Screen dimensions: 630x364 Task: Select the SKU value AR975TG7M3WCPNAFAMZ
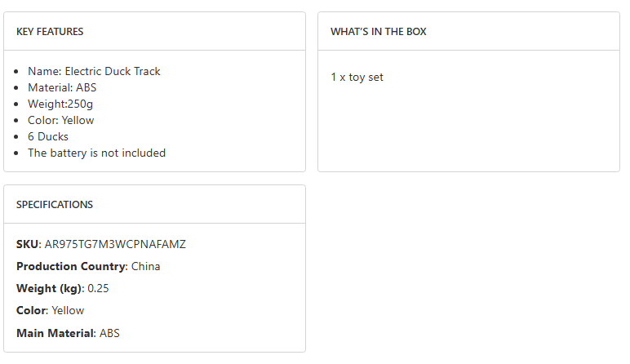point(116,244)
